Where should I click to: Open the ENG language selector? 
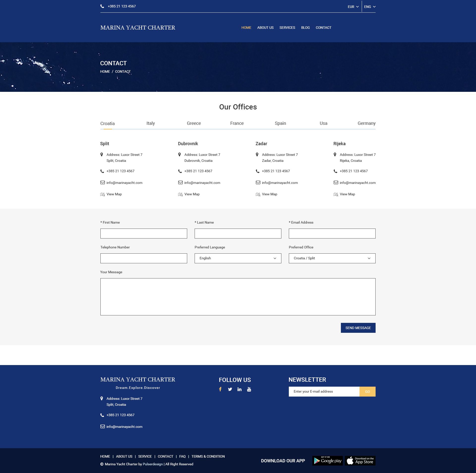tap(369, 7)
